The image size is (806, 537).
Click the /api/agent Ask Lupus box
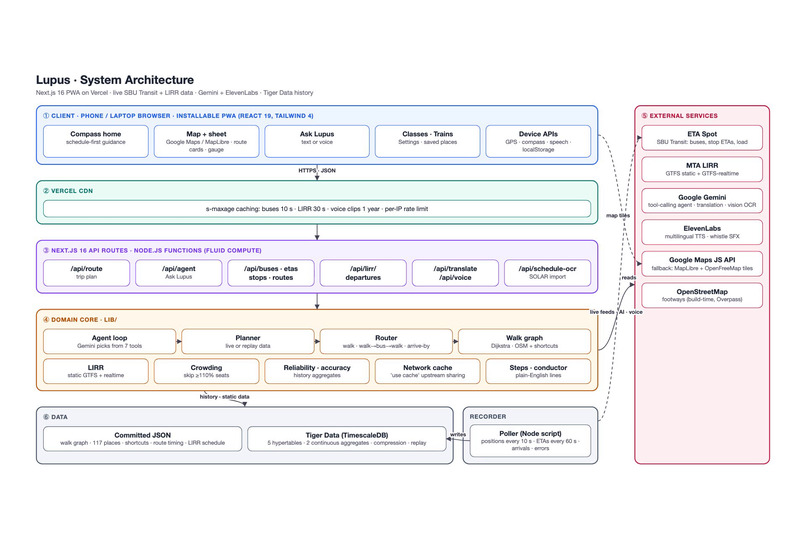click(178, 272)
